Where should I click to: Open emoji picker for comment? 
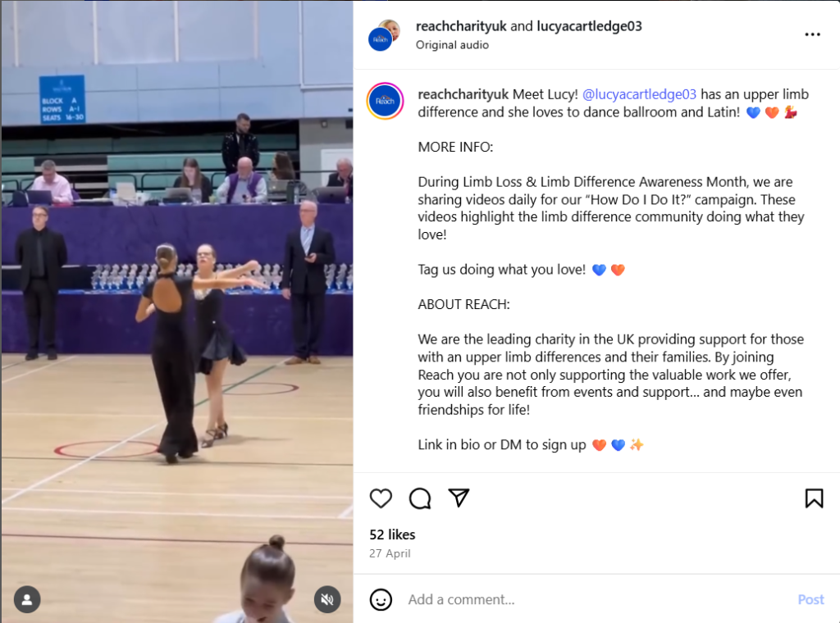click(x=381, y=599)
